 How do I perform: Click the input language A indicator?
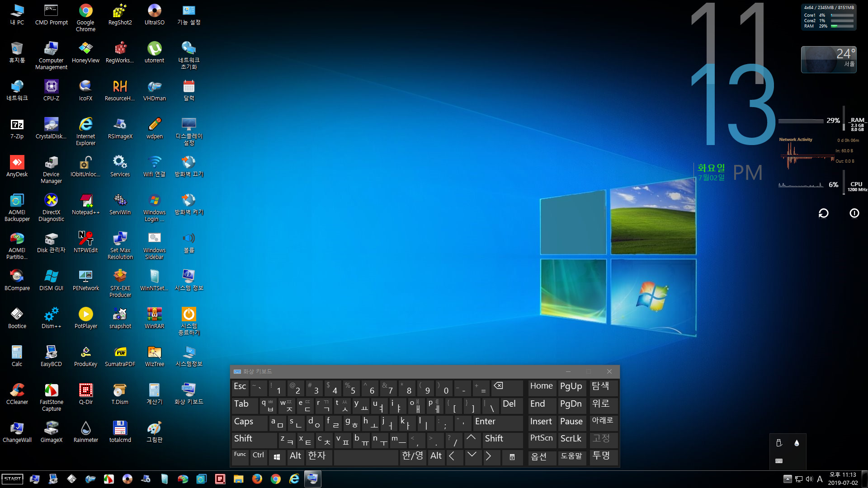[x=820, y=479]
